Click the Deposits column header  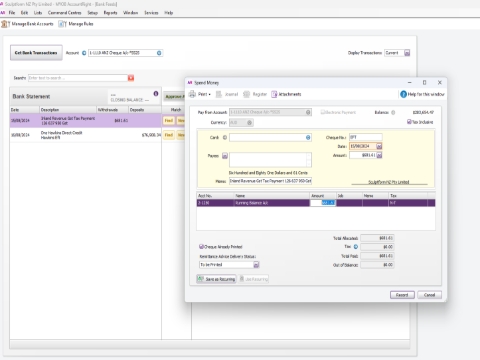145,110
